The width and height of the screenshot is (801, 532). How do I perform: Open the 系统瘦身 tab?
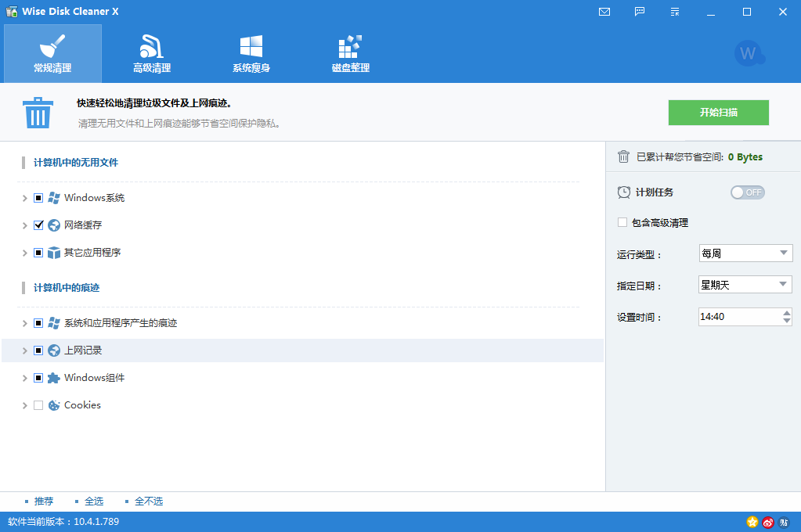click(x=251, y=54)
